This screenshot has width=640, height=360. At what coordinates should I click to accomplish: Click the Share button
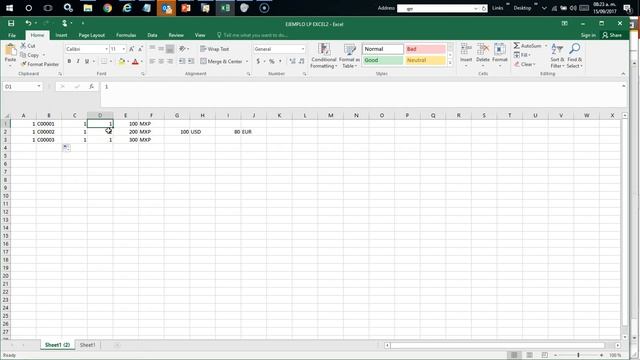point(612,36)
